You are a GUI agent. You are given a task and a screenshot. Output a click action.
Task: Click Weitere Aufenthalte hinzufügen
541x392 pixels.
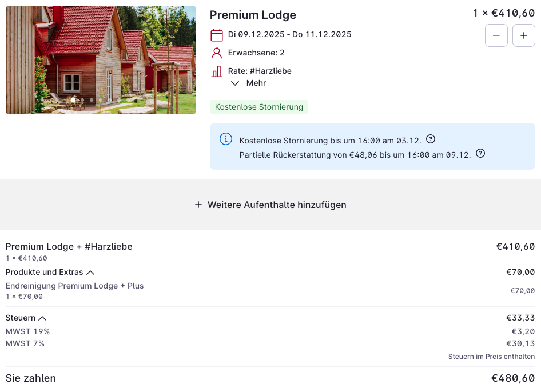point(277,205)
